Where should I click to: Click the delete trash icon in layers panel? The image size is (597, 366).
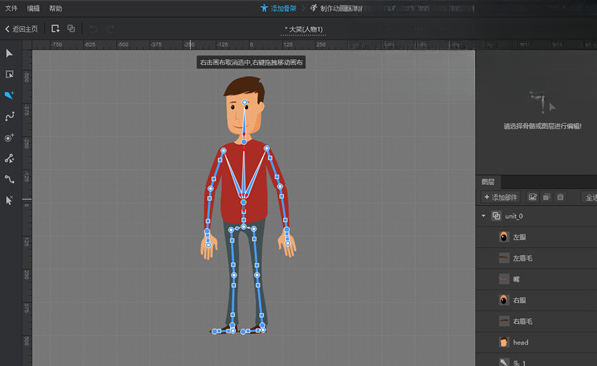coord(560,197)
